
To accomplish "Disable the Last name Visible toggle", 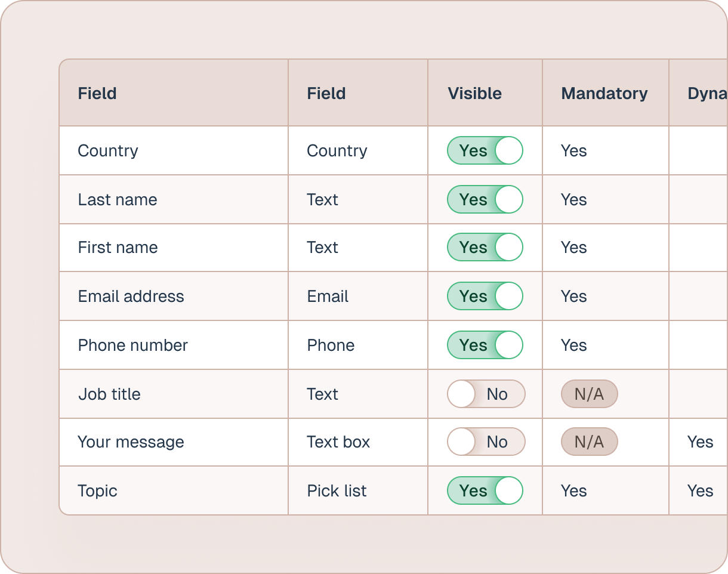I will 485,199.
